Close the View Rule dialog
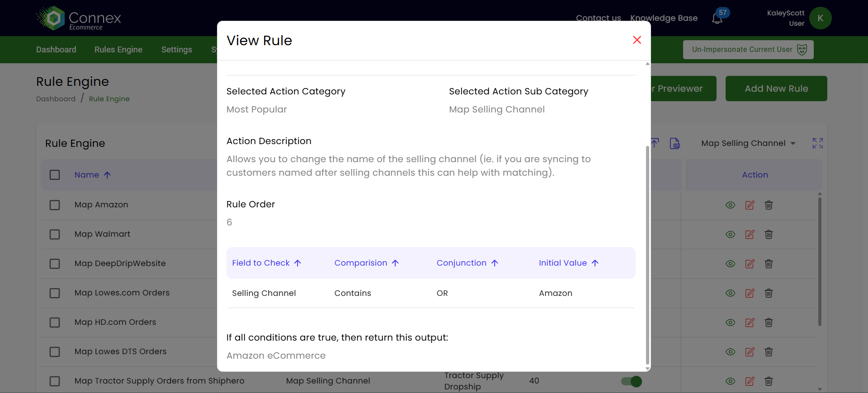The height and width of the screenshot is (393, 868). tap(637, 40)
